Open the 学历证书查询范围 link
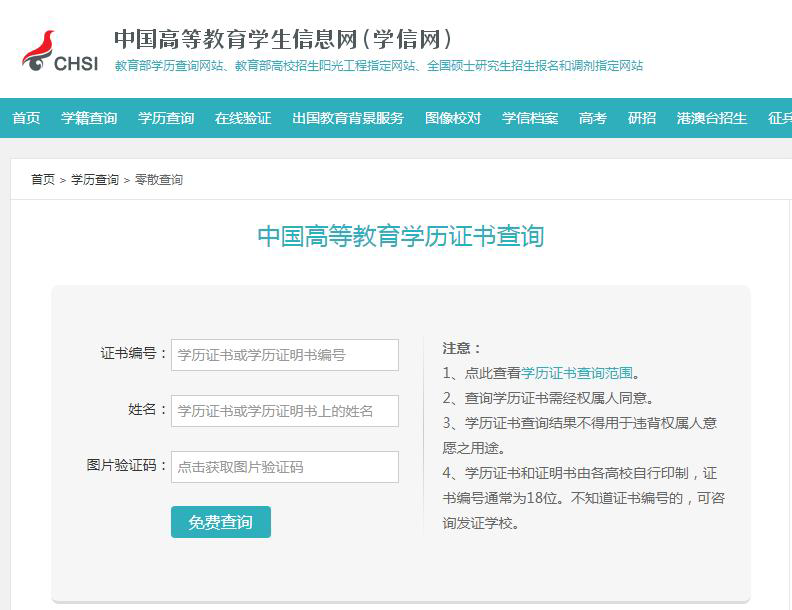 577,373
